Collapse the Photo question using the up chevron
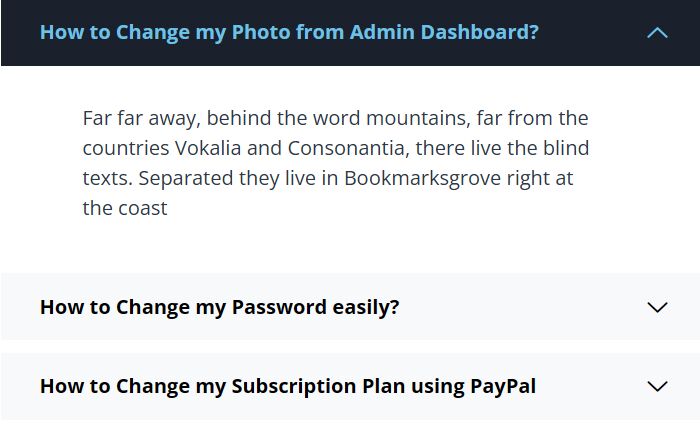 pos(657,32)
